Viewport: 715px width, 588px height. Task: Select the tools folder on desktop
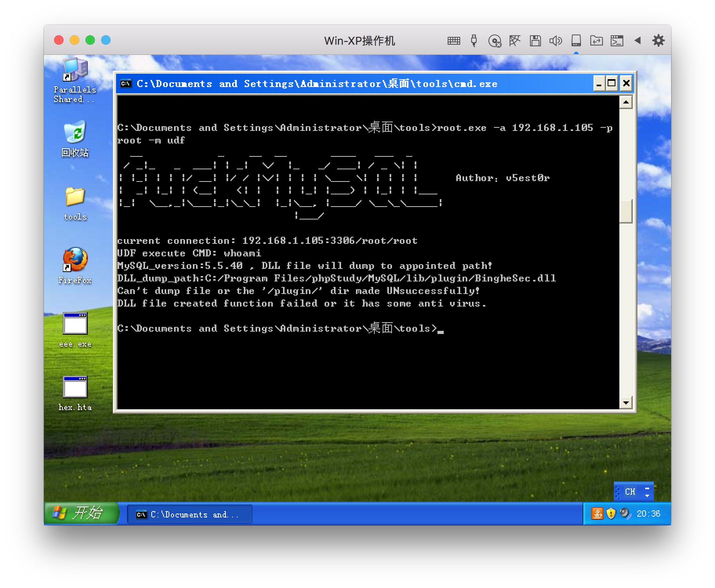(x=75, y=204)
